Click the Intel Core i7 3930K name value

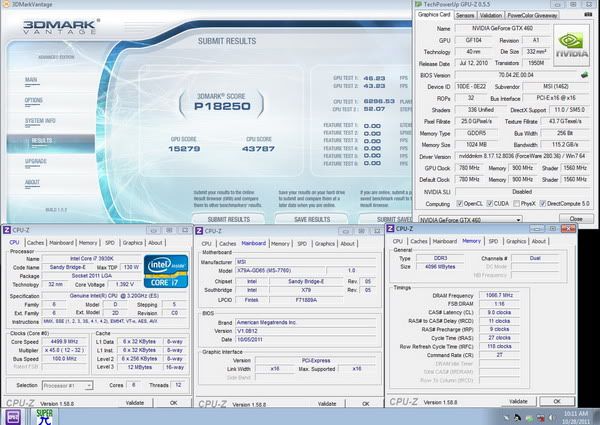pyautogui.click(x=91, y=259)
